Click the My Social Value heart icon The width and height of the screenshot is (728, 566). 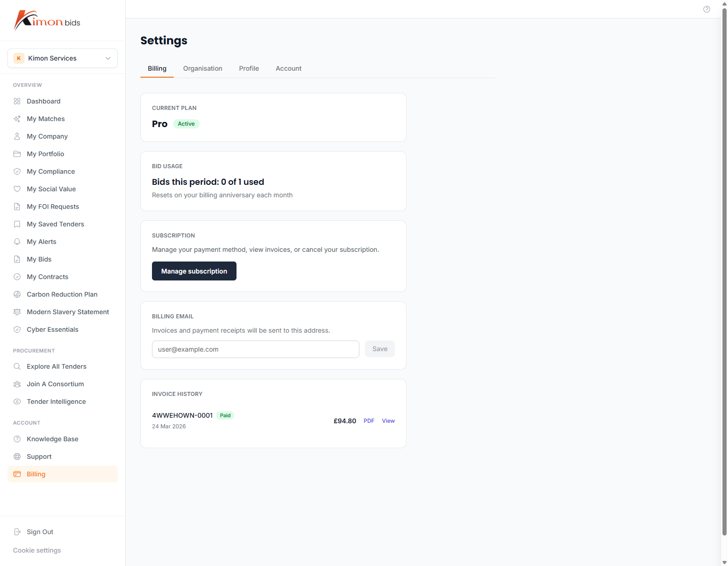point(17,189)
